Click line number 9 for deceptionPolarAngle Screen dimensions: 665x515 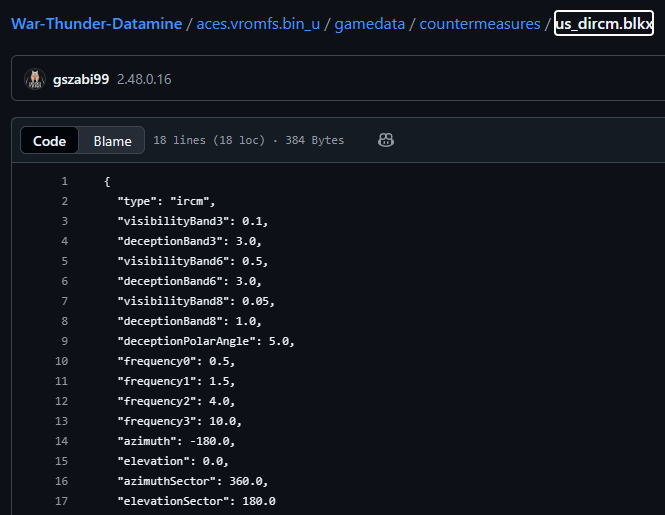(64, 341)
